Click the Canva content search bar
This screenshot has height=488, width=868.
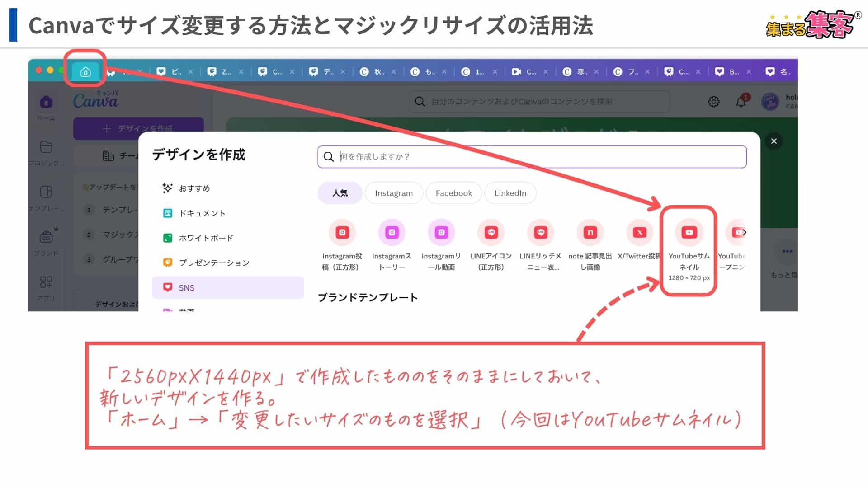539,102
